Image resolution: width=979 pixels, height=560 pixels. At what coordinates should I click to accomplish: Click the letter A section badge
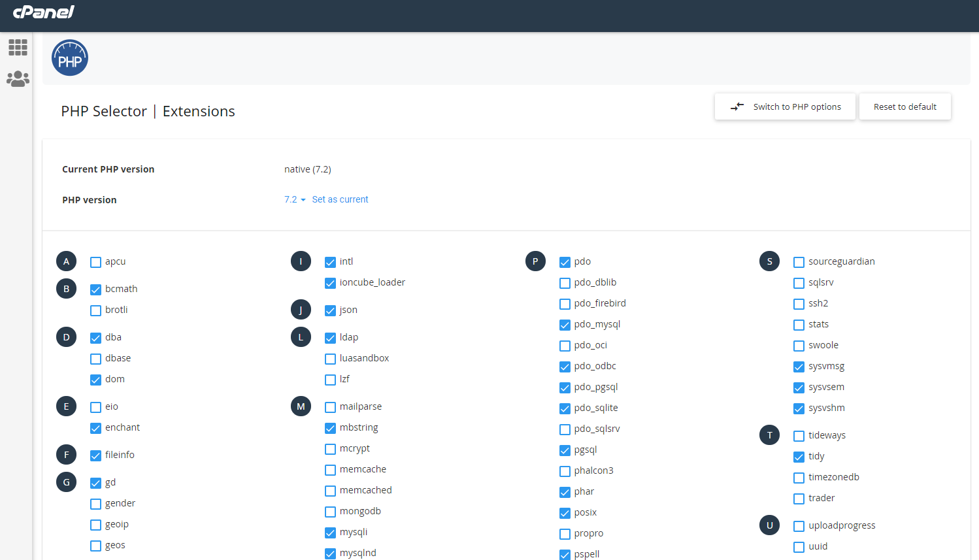[x=66, y=261]
